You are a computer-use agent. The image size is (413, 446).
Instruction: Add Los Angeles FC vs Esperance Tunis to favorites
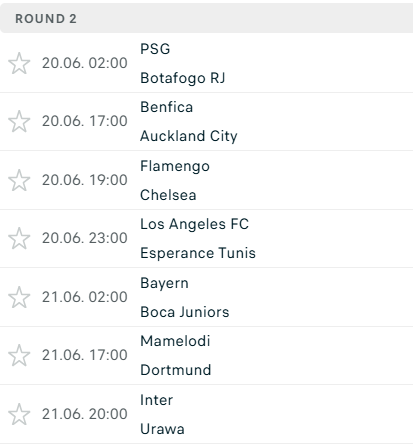[19, 238]
